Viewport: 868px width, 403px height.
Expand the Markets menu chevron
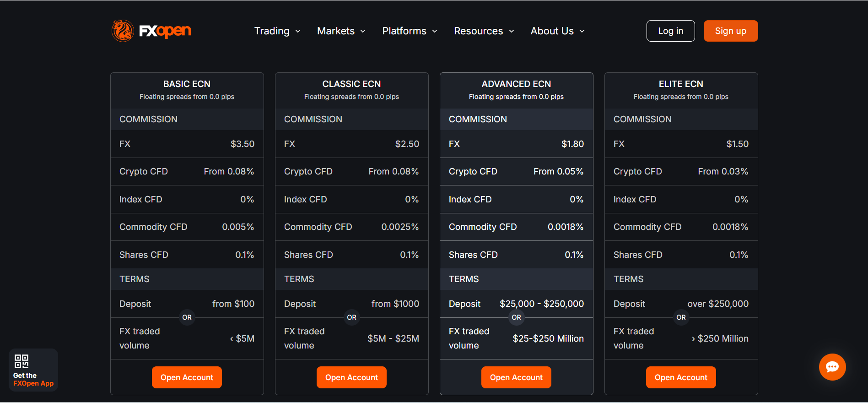(x=363, y=31)
